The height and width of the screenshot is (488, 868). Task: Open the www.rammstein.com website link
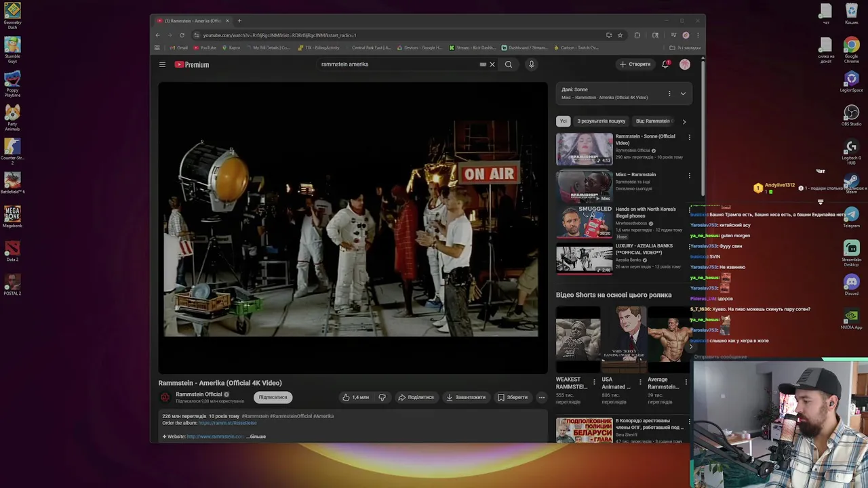pyautogui.click(x=215, y=436)
